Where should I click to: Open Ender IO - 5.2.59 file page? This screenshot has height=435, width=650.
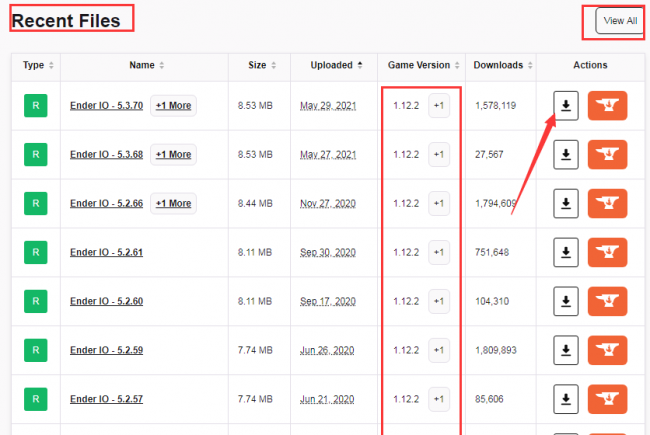click(107, 350)
